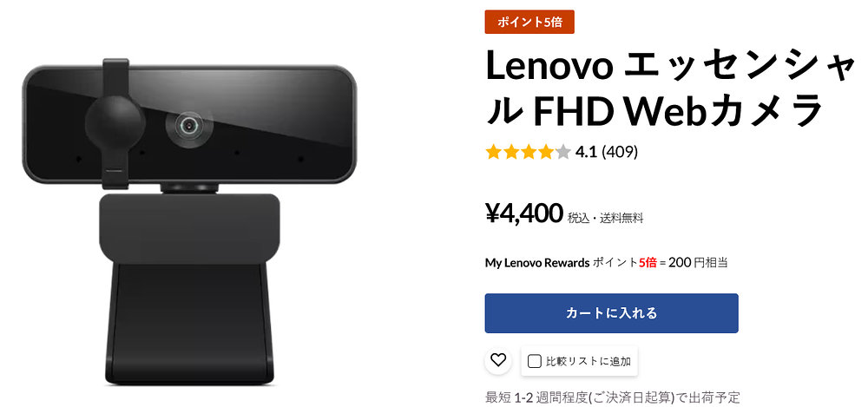Click the 税込・送料無料 note
Viewport: 868px width, 407px height.
(606, 219)
